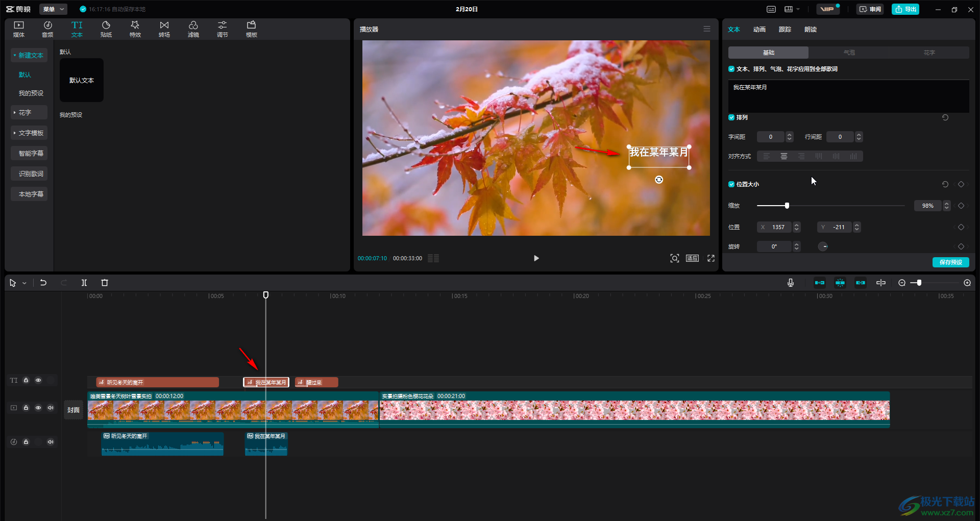The width and height of the screenshot is (980, 521).
Task: Zoom out timeline with minus icon
Action: point(902,283)
